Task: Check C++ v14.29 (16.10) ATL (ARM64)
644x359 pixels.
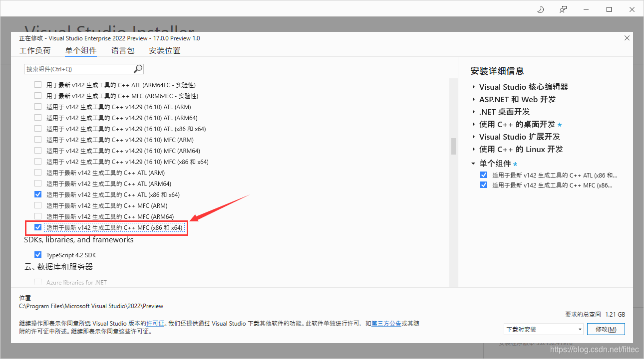Action: coord(38,118)
